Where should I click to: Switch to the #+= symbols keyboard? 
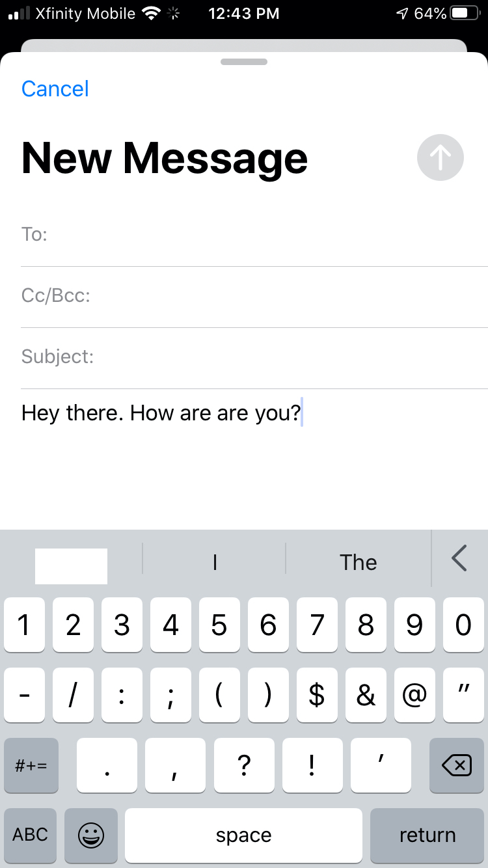(31, 765)
